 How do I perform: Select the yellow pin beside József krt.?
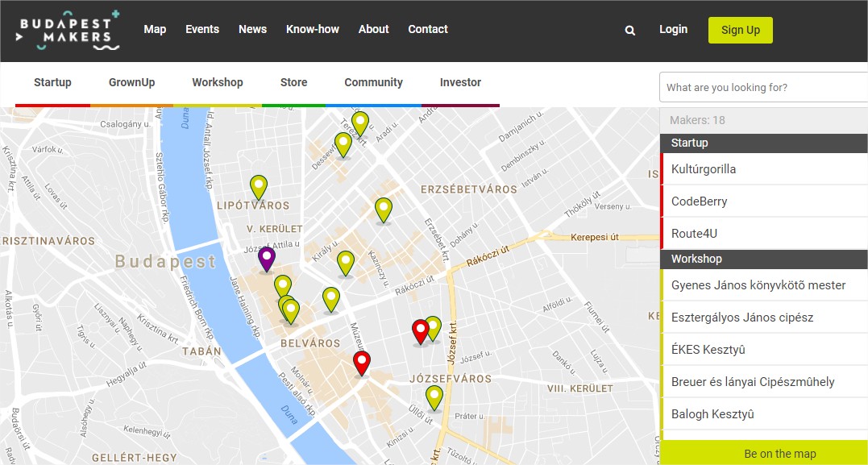pos(434,328)
